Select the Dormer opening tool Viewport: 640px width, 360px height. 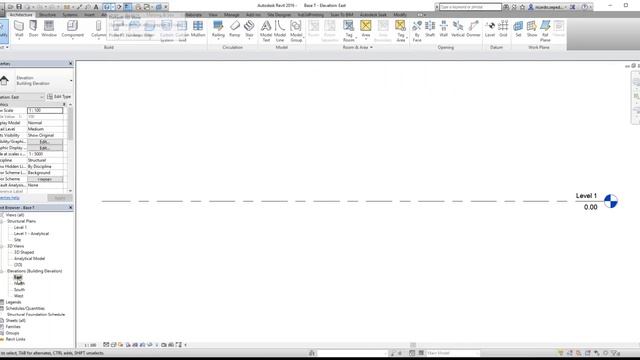(473, 29)
